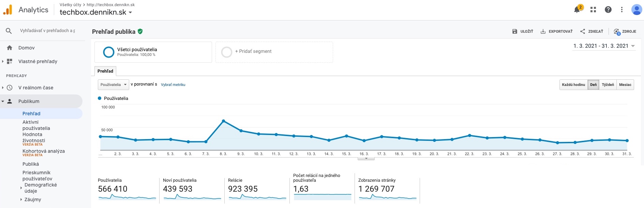The height and width of the screenshot is (208, 644).
Task: Click the 8. 3. peak data point
Action: [x=223, y=121]
